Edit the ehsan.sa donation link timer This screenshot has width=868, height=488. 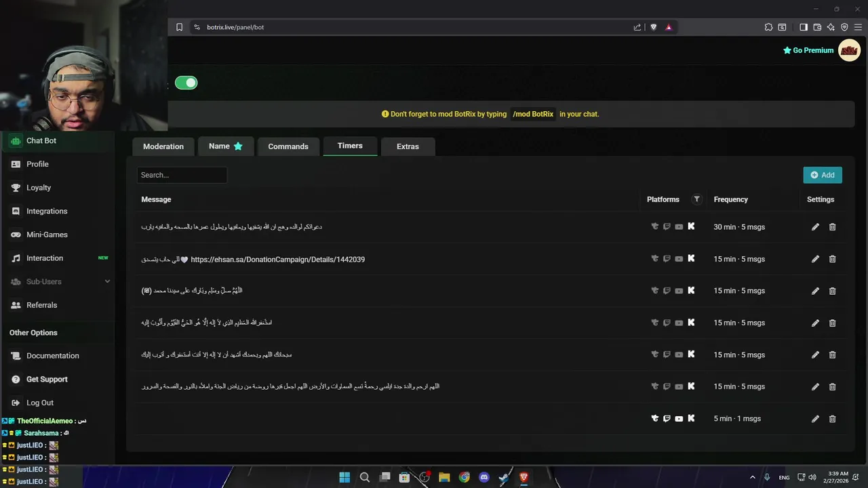click(x=815, y=259)
